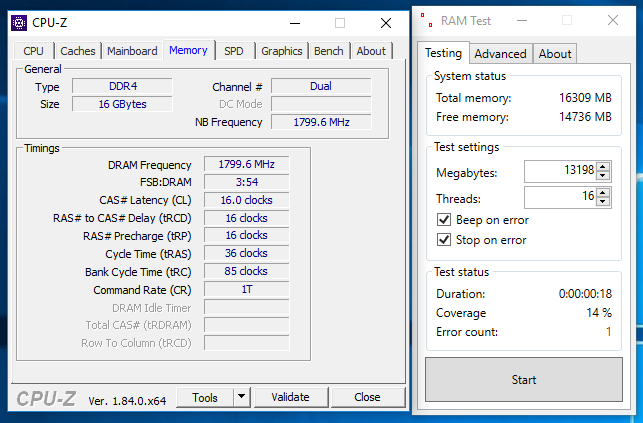Click the 16 GBytes size value
This screenshot has width=643, height=423.
tap(123, 104)
